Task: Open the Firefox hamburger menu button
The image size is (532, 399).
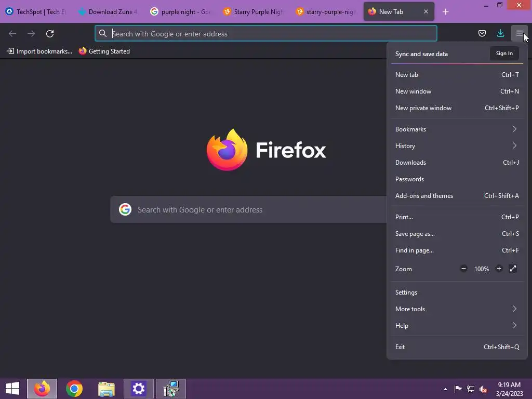Action: [519, 33]
